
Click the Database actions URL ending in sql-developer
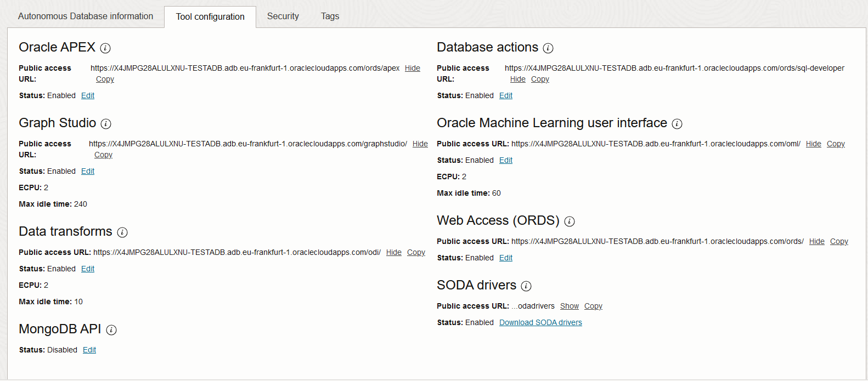674,68
